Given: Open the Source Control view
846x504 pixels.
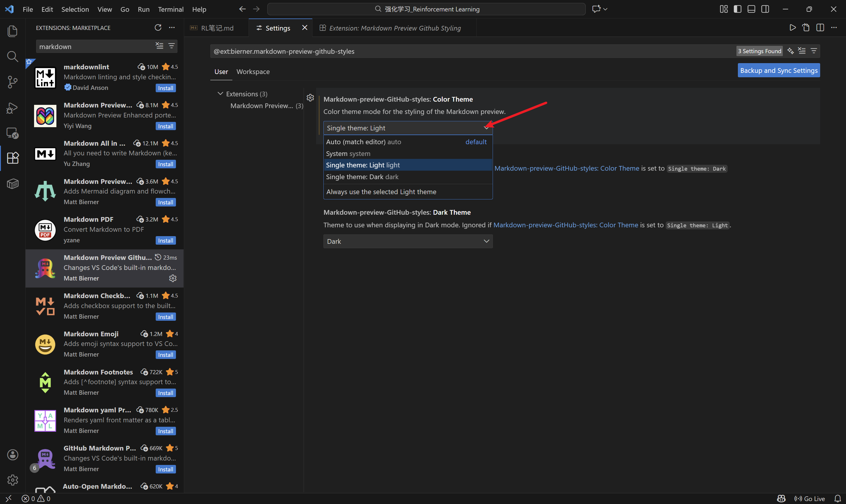Looking at the screenshot, I should click(13, 82).
